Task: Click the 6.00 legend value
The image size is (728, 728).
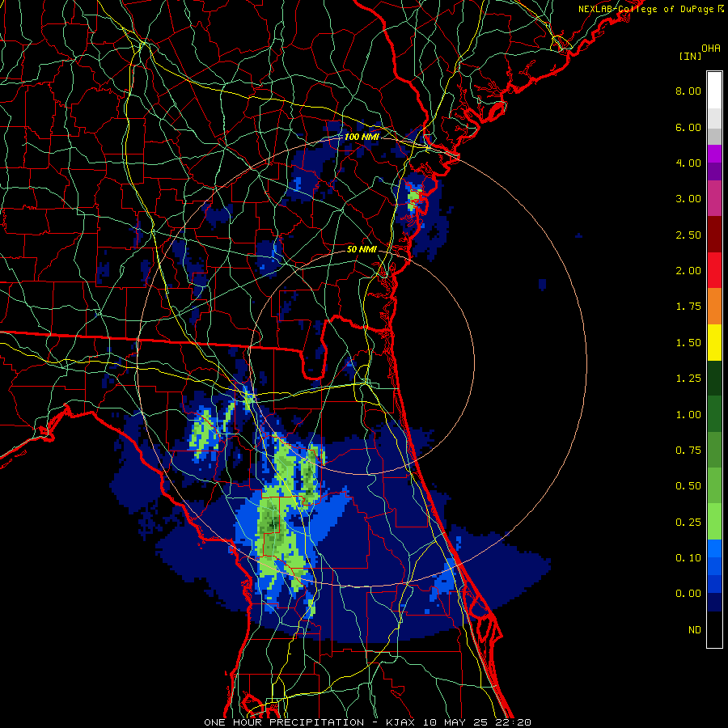Action: (688, 127)
